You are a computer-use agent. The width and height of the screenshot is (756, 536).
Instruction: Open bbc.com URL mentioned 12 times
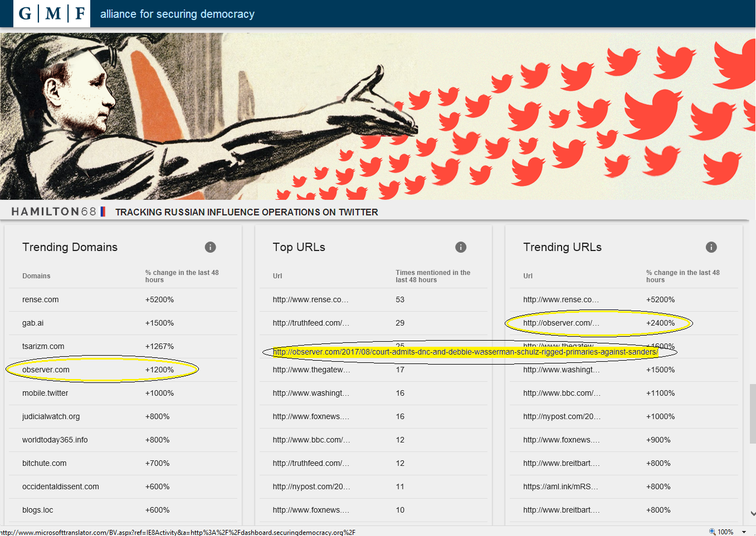tap(311, 440)
